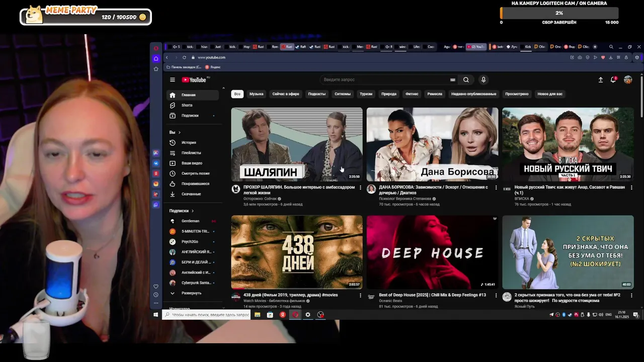Switch input language via ENG indicator
The height and width of the screenshot is (362, 644).
tap(608, 315)
